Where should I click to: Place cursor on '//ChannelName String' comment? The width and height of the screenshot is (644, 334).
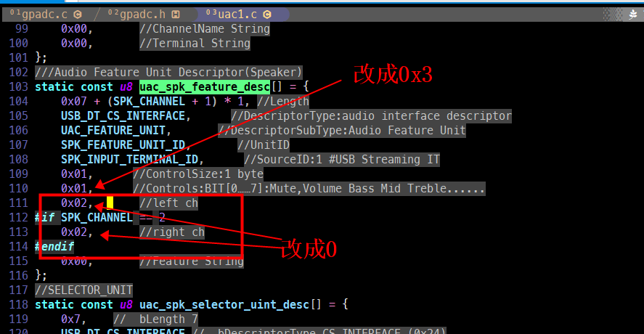coord(205,29)
